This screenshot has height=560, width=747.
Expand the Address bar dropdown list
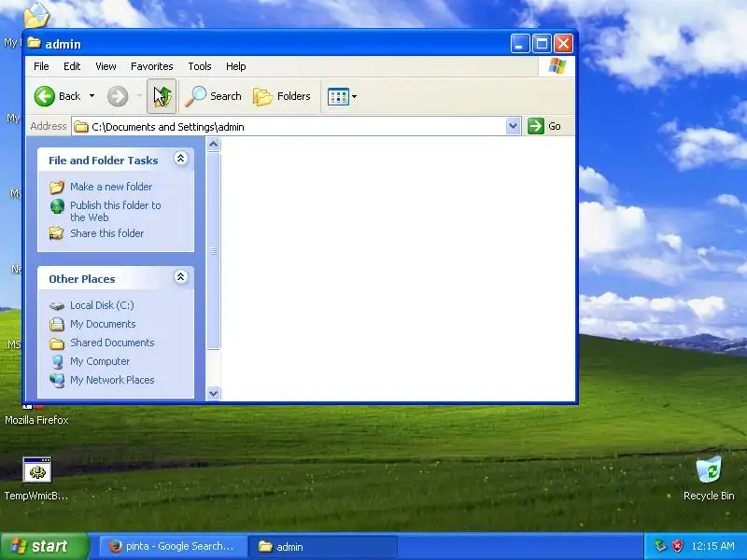[x=513, y=126]
